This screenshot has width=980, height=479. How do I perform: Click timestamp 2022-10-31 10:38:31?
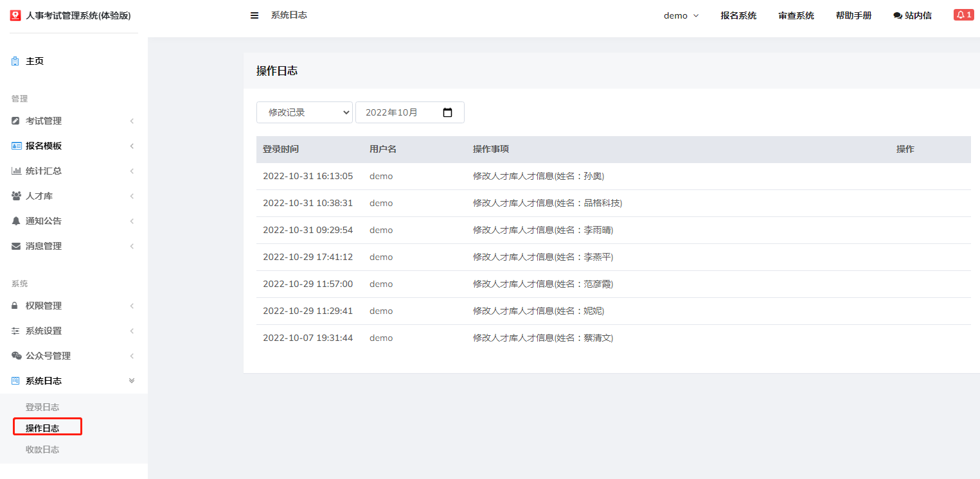click(308, 203)
